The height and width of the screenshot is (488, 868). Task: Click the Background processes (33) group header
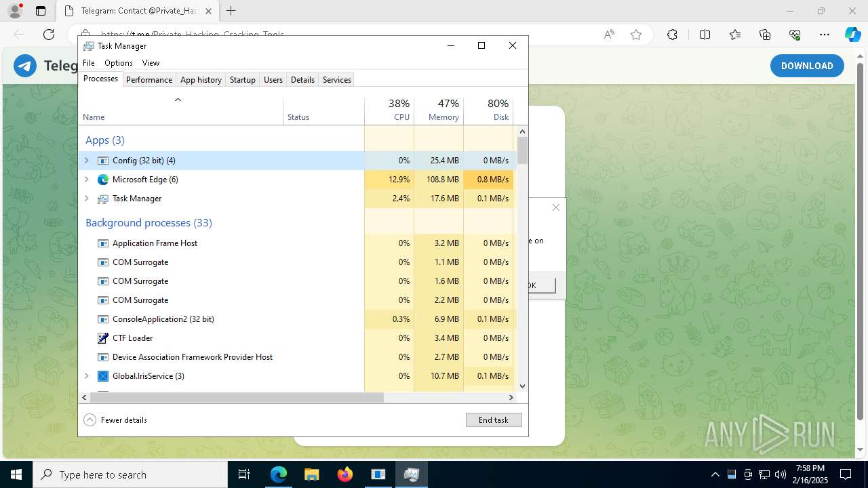149,223
